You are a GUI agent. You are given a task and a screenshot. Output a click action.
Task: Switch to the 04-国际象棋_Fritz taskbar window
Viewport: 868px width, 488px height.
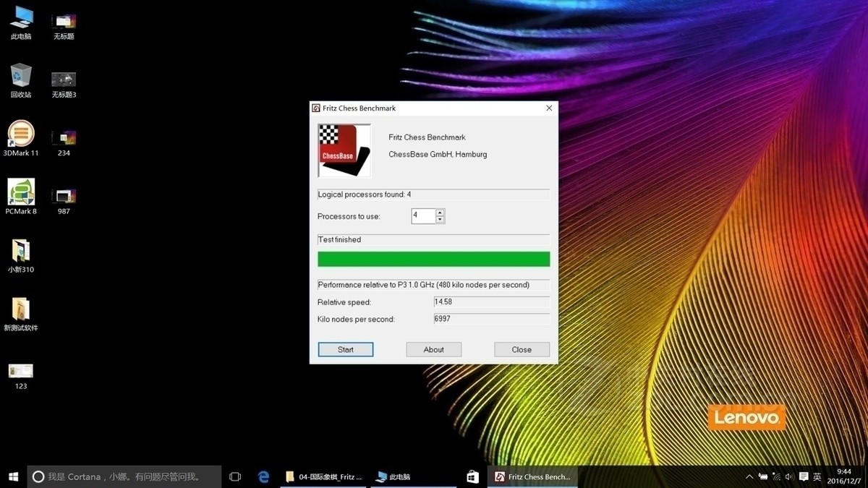click(x=324, y=477)
